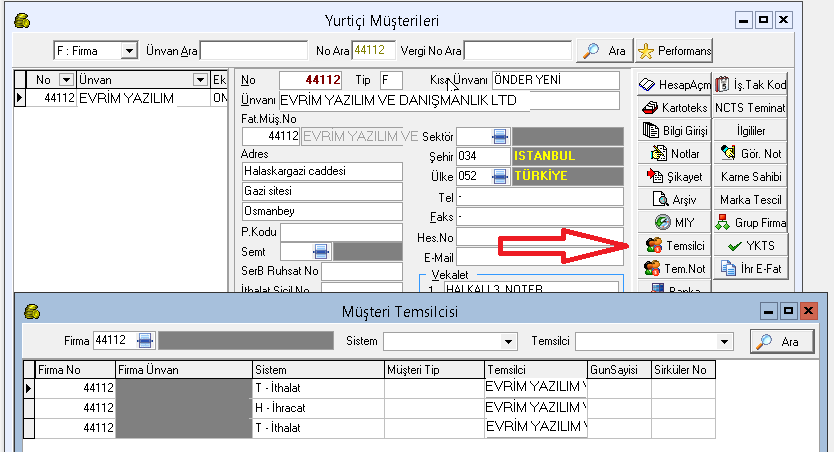Click GunSayisi column header
This screenshot has width=840, height=452.
(619, 370)
